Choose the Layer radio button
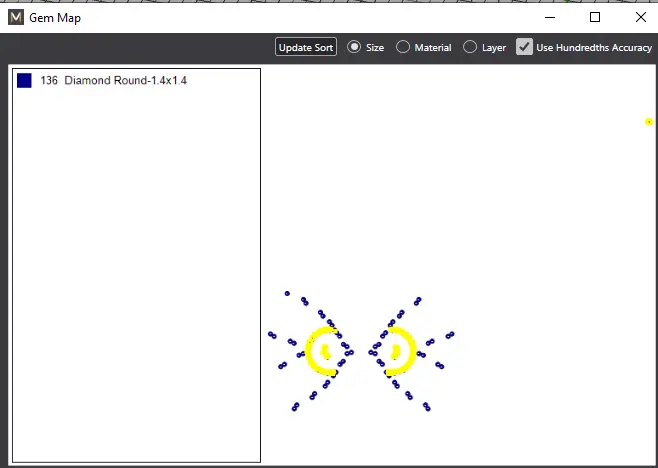This screenshot has height=468, width=658. tap(470, 47)
